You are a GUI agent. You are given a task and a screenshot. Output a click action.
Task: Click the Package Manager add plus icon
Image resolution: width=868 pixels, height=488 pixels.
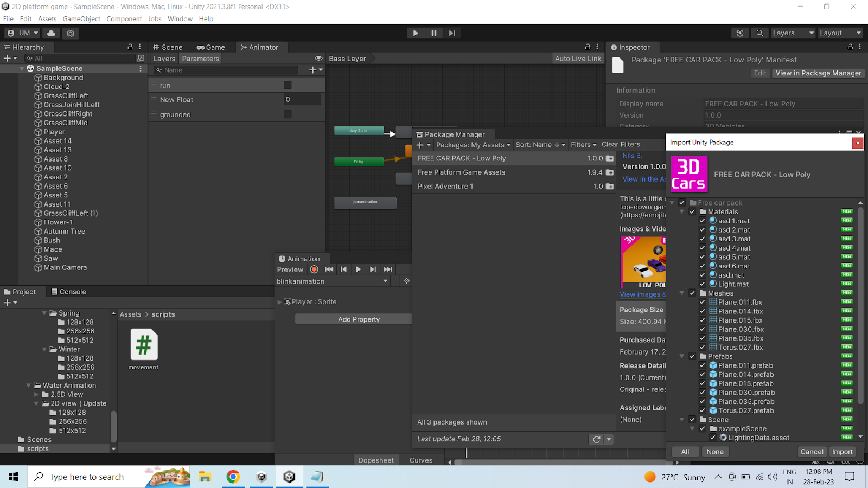(423, 145)
